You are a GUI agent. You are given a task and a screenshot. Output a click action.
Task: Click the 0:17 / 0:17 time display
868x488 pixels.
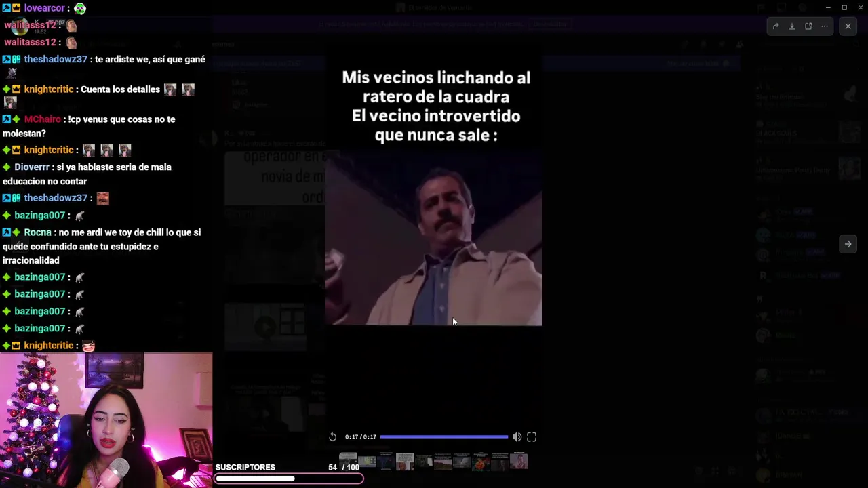(360, 437)
